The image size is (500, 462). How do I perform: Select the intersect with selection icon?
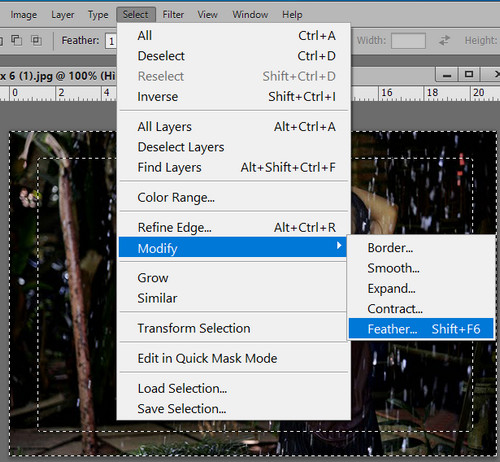[36, 40]
